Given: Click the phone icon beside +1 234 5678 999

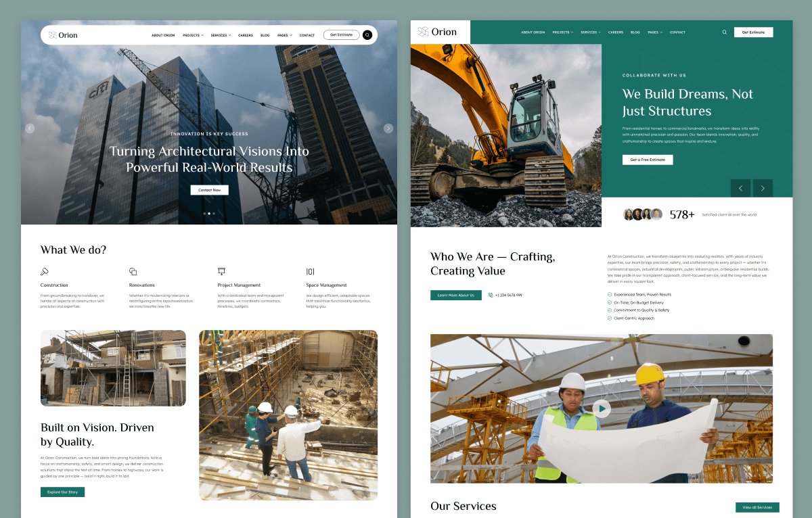Looking at the screenshot, I should click(491, 295).
